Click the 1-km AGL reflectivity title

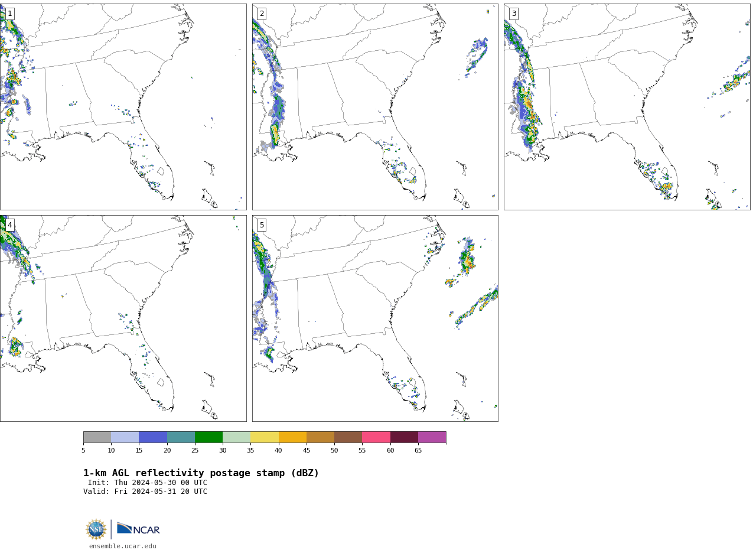(x=201, y=473)
